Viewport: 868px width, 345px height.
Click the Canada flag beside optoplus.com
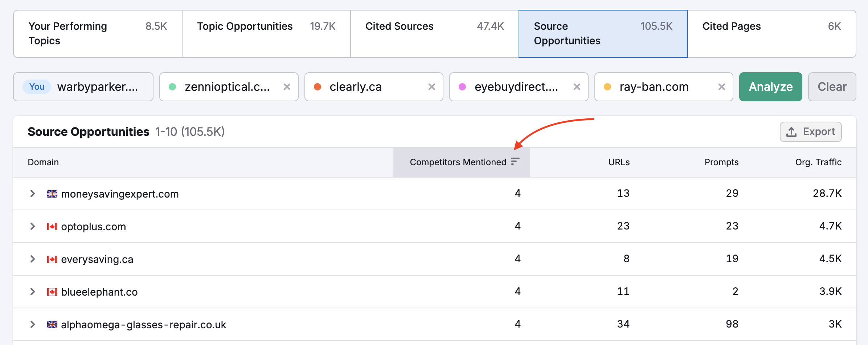52,227
